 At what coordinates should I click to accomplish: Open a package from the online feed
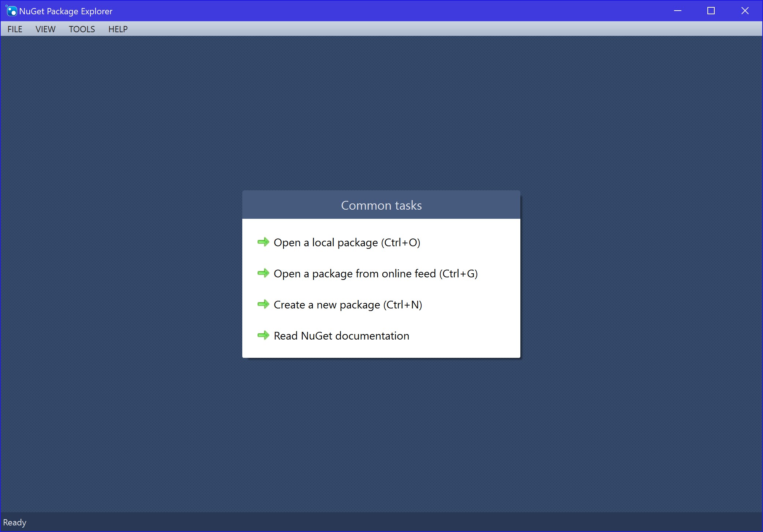click(x=375, y=273)
